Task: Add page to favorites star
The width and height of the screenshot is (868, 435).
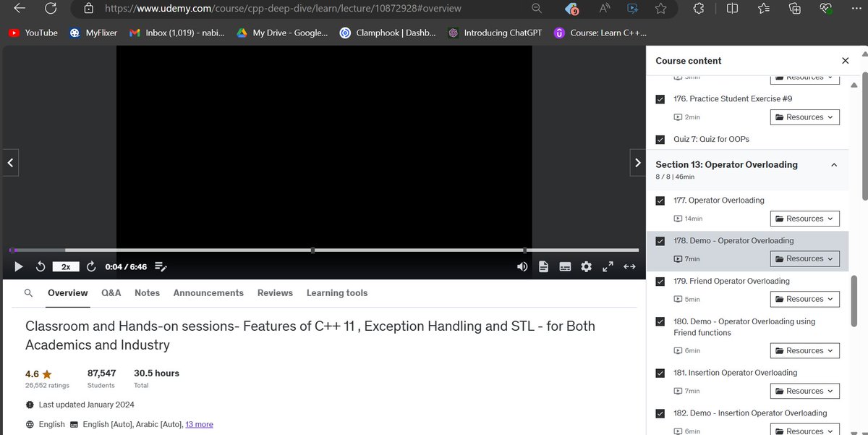Action: coord(660,9)
